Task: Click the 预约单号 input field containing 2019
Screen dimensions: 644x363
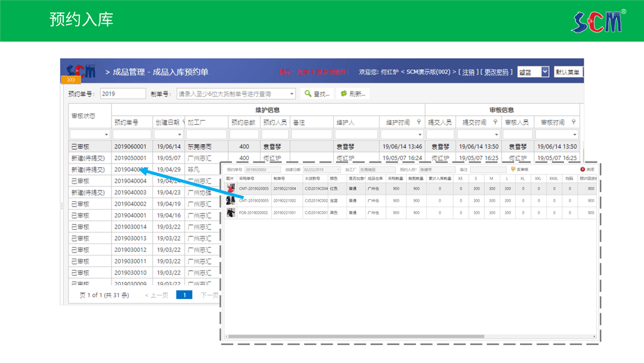Action: pyautogui.click(x=122, y=94)
